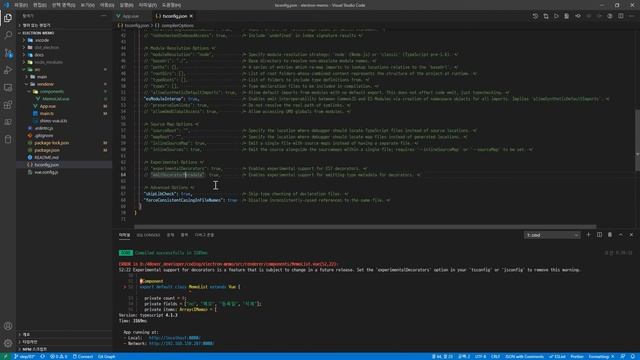Open the File menu in the menu bar

21,5
